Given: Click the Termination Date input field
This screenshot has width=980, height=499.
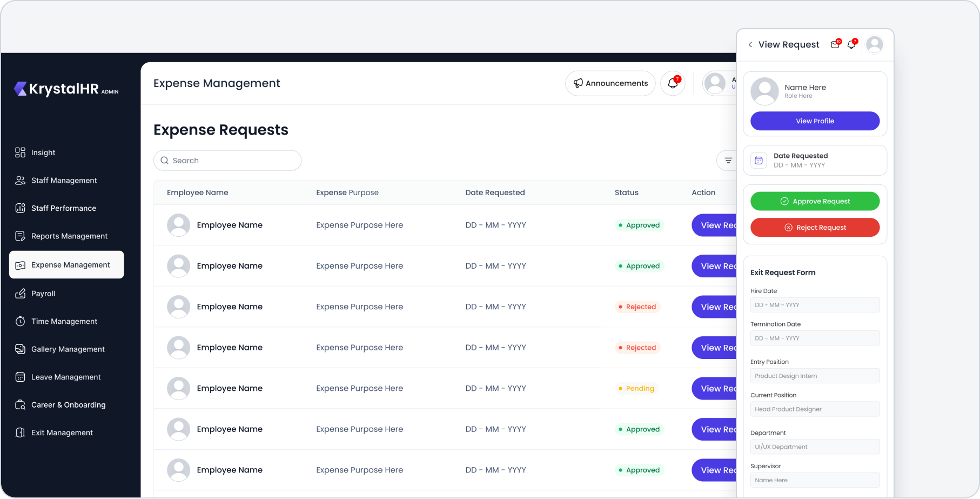Looking at the screenshot, I should pyautogui.click(x=815, y=338).
